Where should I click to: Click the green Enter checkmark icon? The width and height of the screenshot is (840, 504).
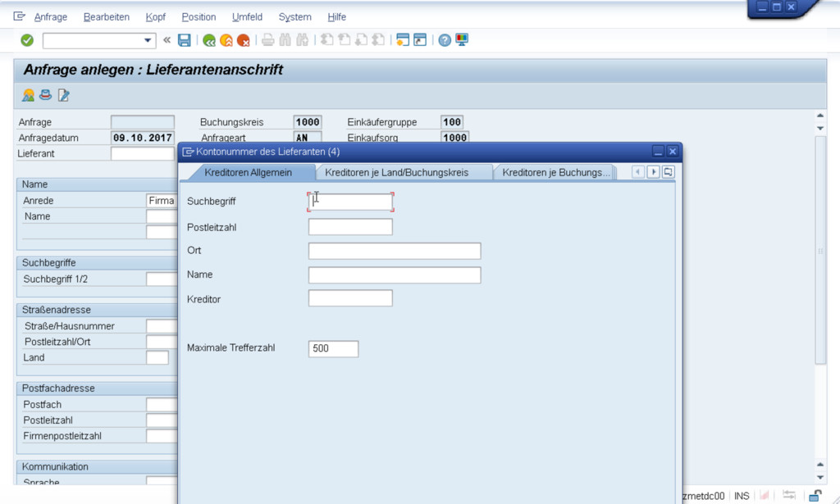coord(27,40)
